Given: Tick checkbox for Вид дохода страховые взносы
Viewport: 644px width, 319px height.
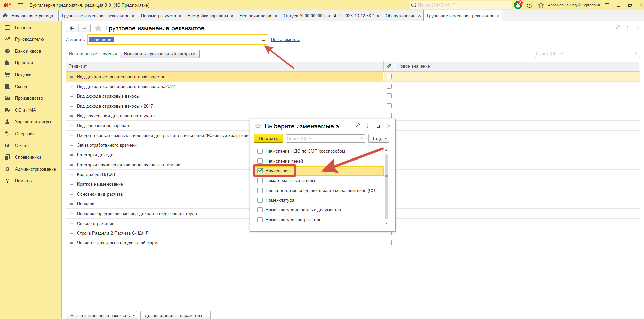Looking at the screenshot, I should [x=389, y=96].
